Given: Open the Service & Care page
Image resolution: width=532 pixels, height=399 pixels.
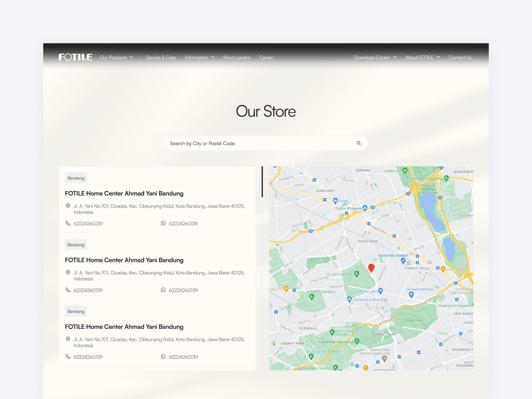Looking at the screenshot, I should pos(160,57).
